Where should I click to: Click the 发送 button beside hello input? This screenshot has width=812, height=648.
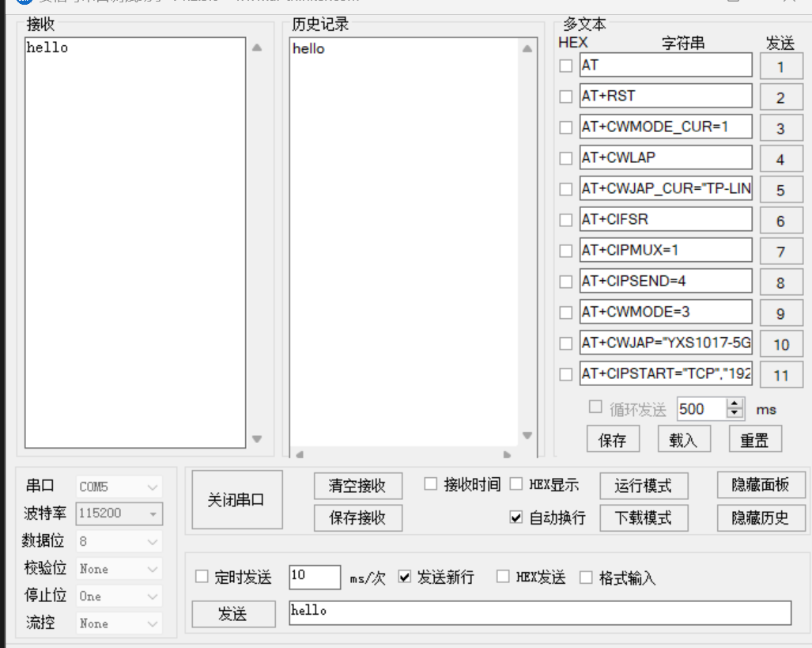click(x=233, y=614)
